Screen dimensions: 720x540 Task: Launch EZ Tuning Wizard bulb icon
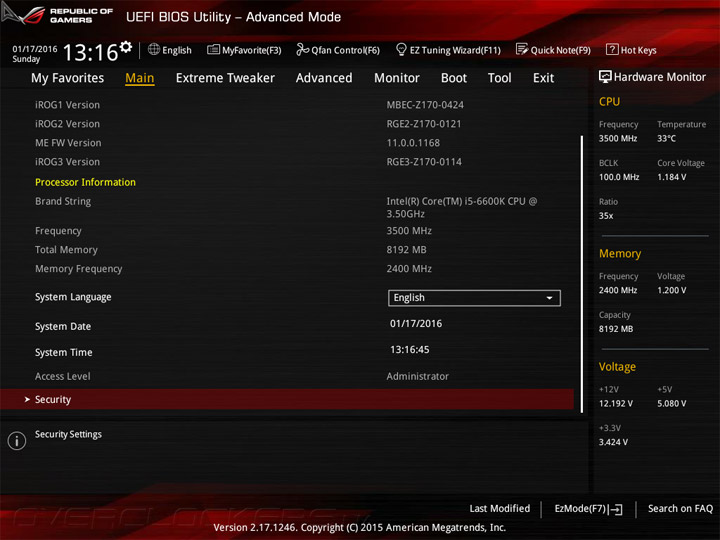[x=401, y=49]
